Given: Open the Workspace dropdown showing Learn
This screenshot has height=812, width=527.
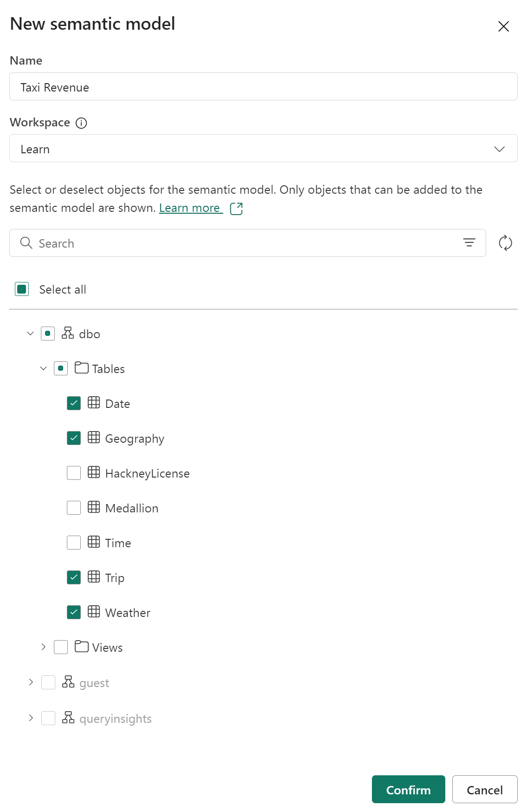Looking at the screenshot, I should [263, 148].
